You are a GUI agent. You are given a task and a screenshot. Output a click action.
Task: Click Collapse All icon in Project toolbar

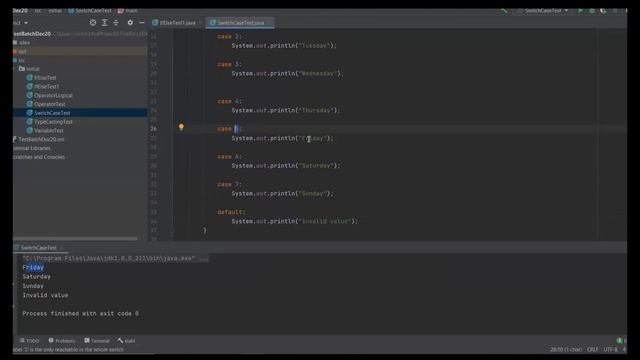(116, 23)
